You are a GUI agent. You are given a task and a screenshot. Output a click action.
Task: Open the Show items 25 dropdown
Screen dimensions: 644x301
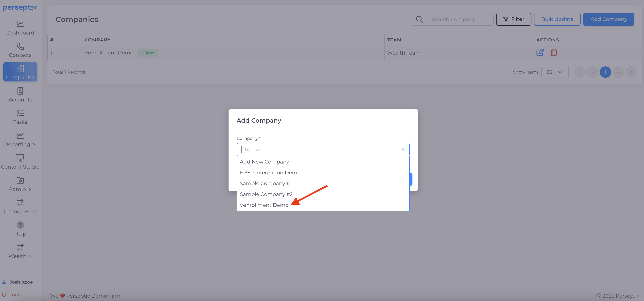(555, 72)
